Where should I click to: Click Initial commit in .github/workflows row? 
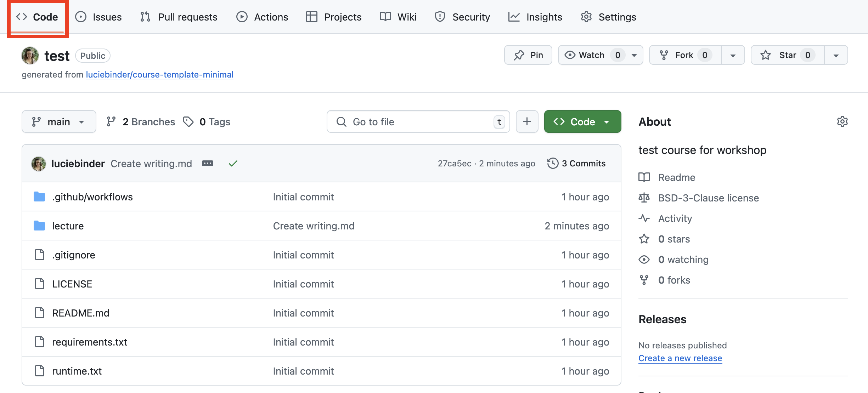pos(303,197)
